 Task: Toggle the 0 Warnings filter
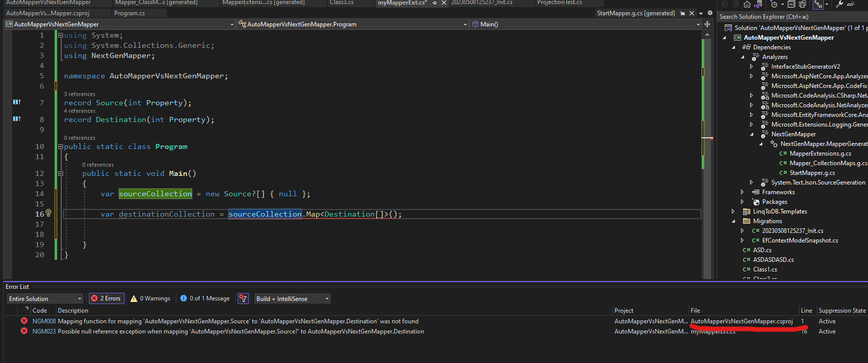coord(150,298)
